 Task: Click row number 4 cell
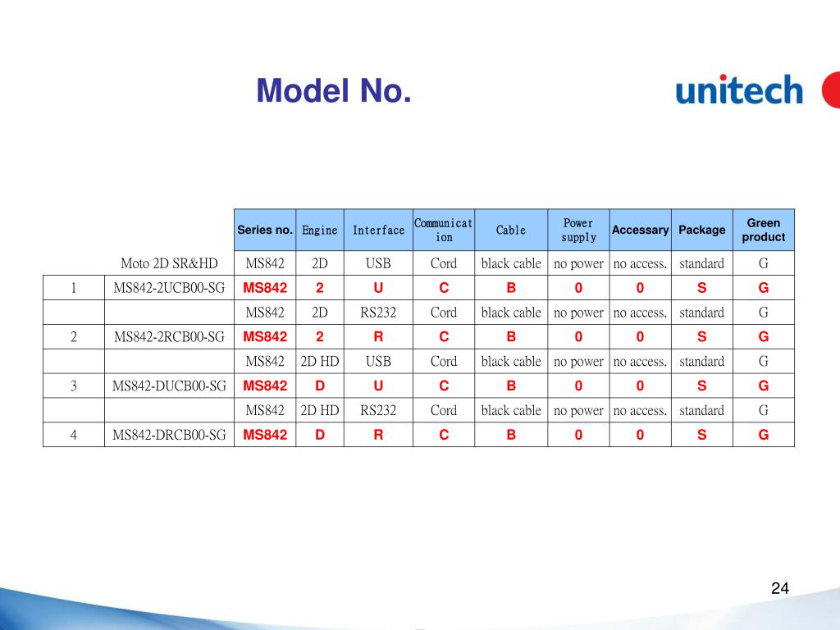[x=74, y=435]
